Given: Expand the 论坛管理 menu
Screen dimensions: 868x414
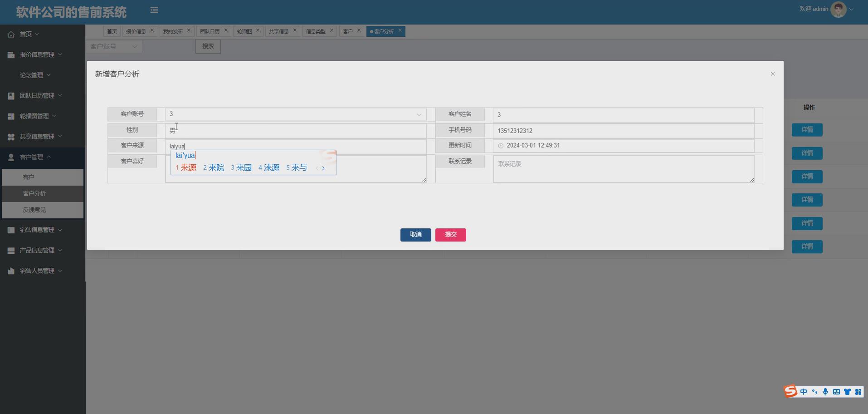Looking at the screenshot, I should (35, 75).
